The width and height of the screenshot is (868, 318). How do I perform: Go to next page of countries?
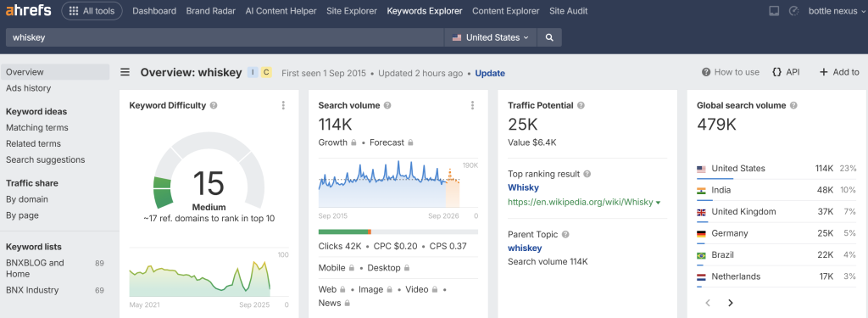(x=730, y=303)
